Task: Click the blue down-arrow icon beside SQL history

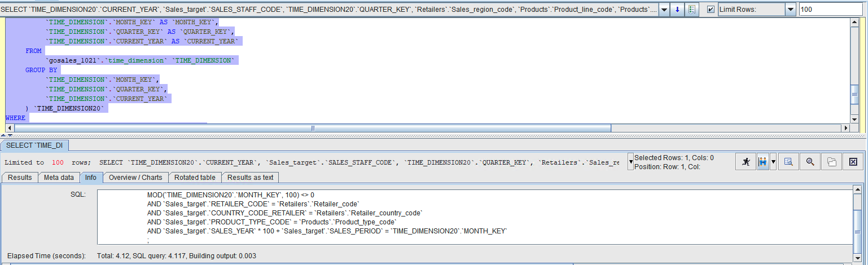Action: (677, 10)
